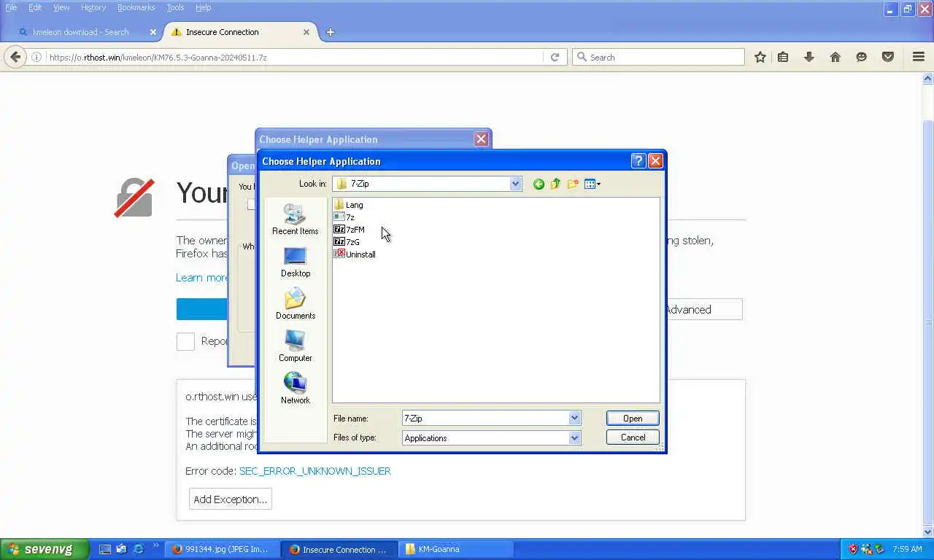Open the sevenvg Start button
Image resolution: width=934 pixels, height=560 pixels.
pos(45,549)
